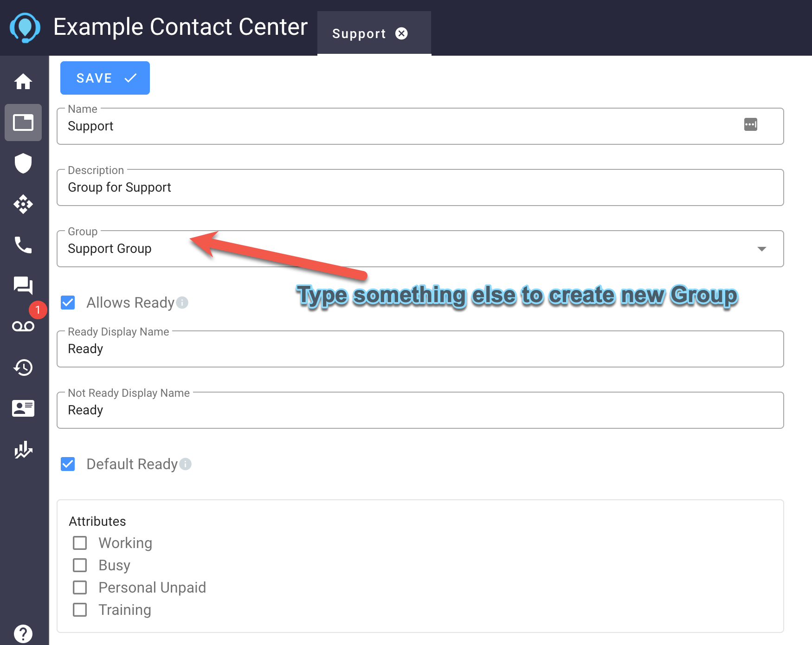Open the contact card sidebar icon
The height and width of the screenshot is (645, 812).
[x=23, y=408]
